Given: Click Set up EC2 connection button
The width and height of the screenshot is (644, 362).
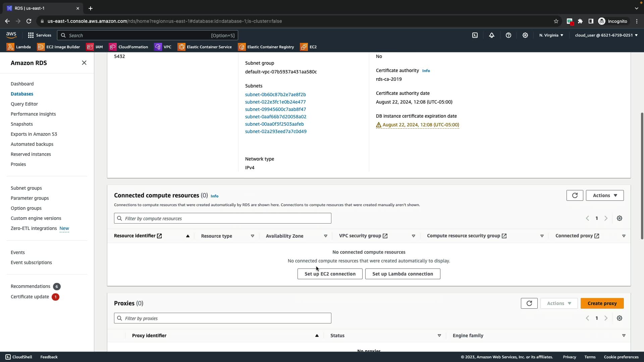Looking at the screenshot, I should pos(330,274).
